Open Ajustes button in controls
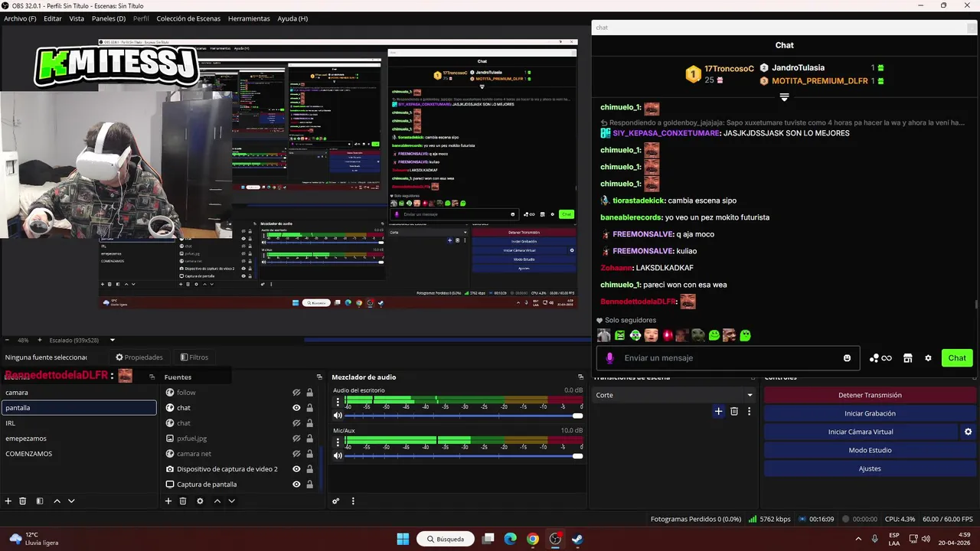Screen dimensions: 980x551 pyautogui.click(x=870, y=468)
